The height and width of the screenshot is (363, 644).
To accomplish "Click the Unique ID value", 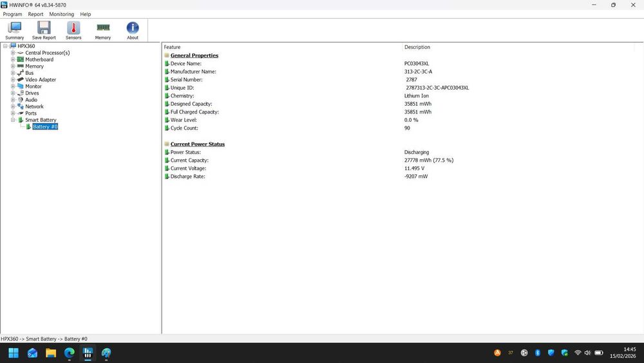I will 437,88.
